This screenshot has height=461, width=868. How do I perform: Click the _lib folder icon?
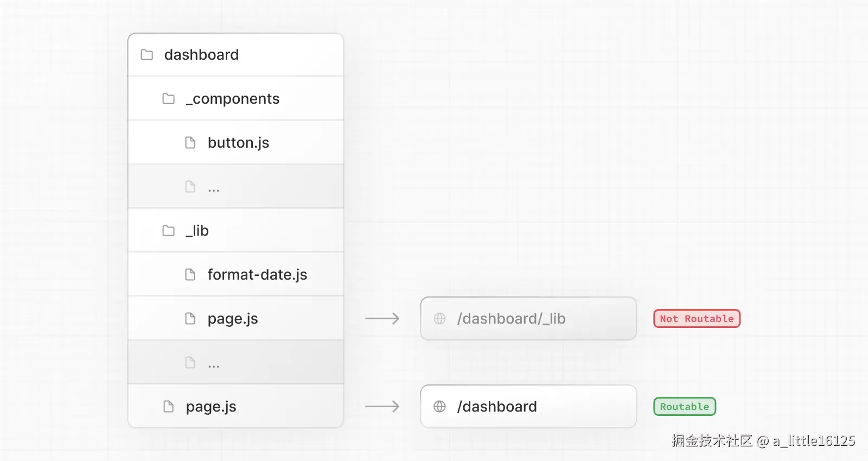(169, 231)
